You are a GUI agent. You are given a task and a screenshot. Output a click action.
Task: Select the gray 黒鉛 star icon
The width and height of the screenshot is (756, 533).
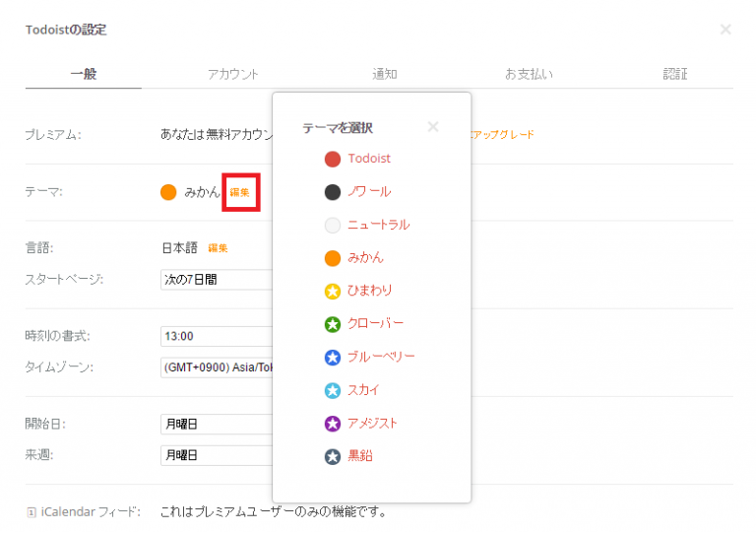tap(333, 456)
